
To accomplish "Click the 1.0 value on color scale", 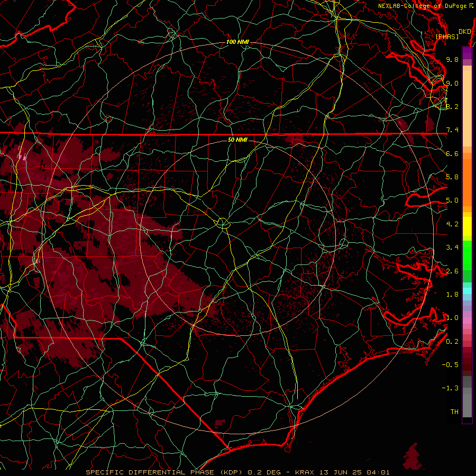I will click(452, 318).
